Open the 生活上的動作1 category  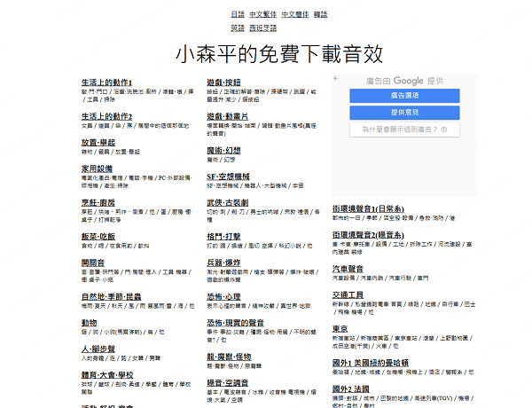coord(106,82)
